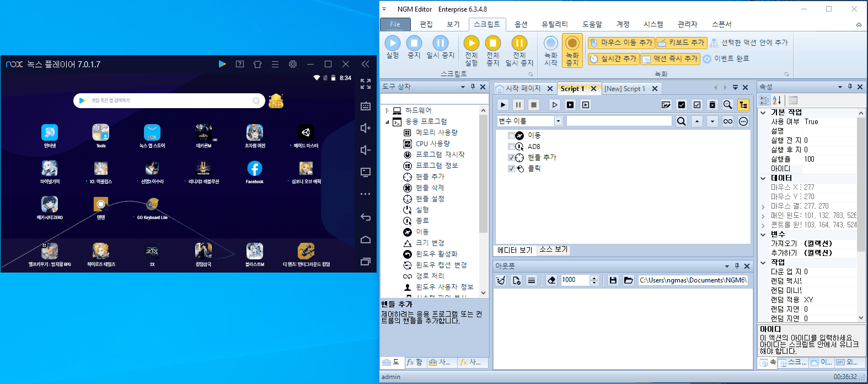
Task: Click the blue 실행 run button in ribbon
Action: click(393, 47)
